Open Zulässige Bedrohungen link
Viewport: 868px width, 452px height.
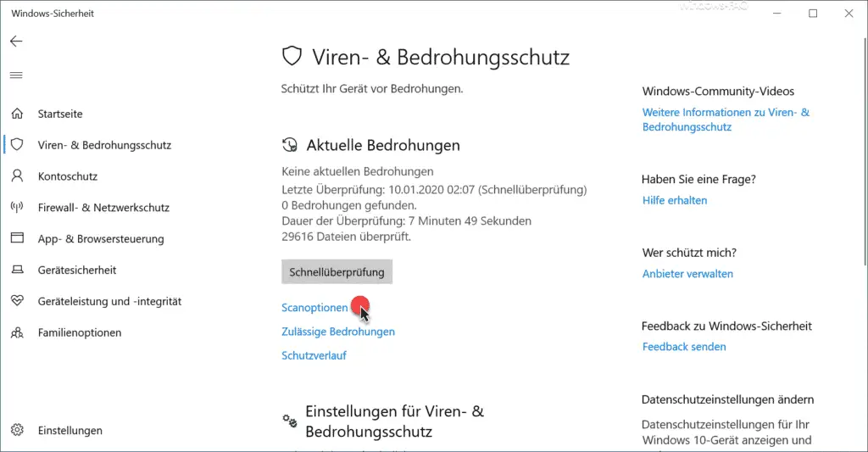coord(337,332)
